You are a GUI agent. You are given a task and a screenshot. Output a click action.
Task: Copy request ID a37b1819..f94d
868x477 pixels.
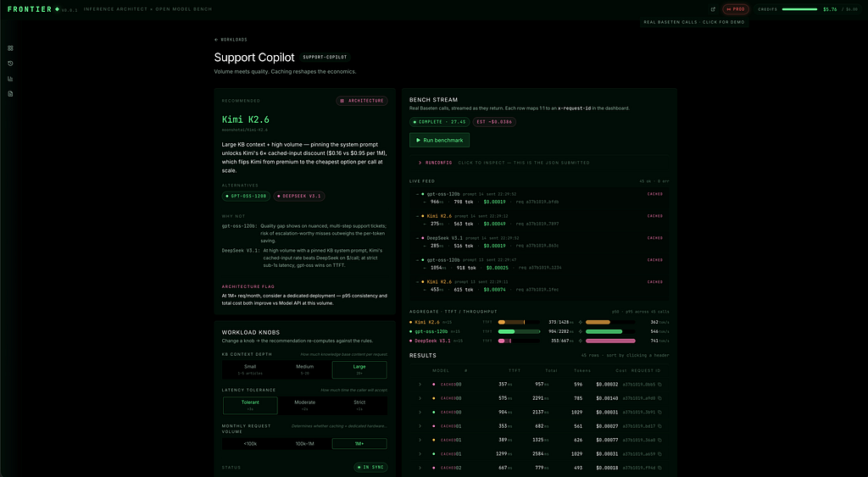659,468
